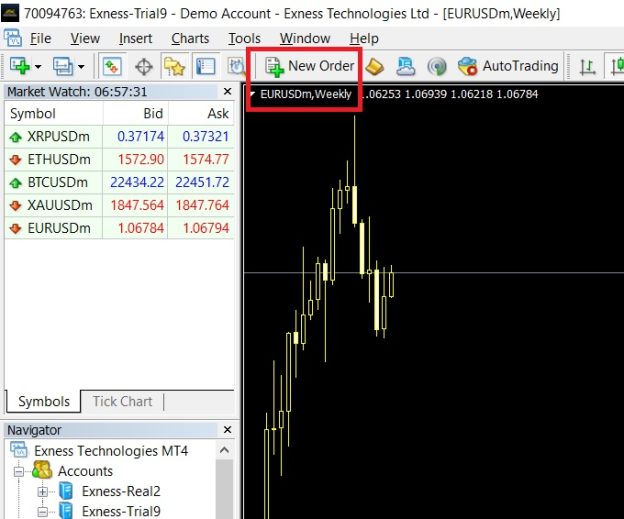
Task: Select the Exness-Real2 account
Action: click(121, 492)
